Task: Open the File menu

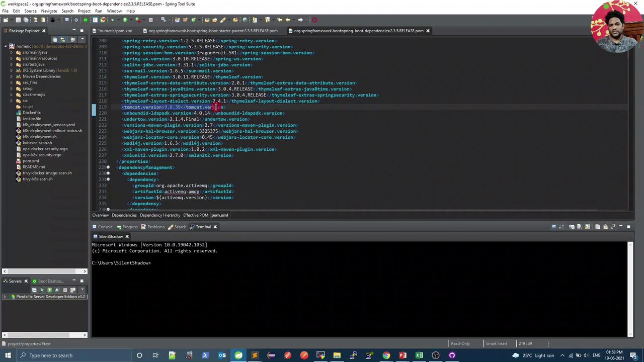Action: pos(5,11)
